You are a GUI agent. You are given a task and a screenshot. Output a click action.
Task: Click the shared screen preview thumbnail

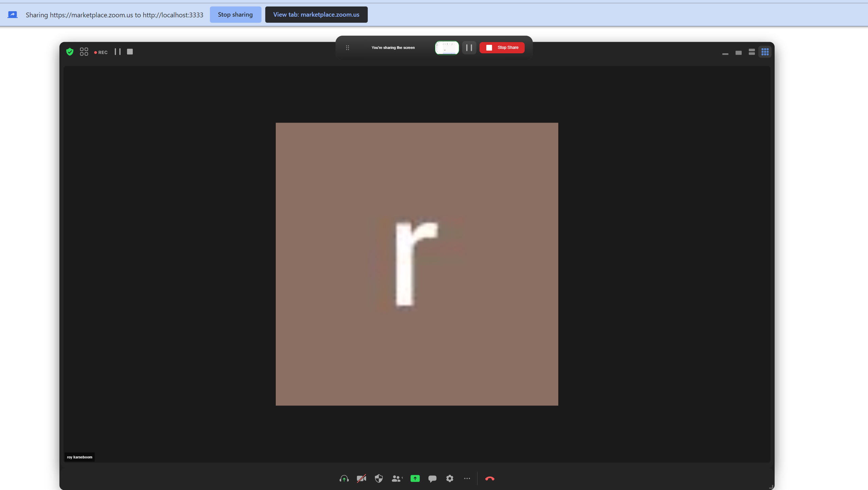[447, 48]
